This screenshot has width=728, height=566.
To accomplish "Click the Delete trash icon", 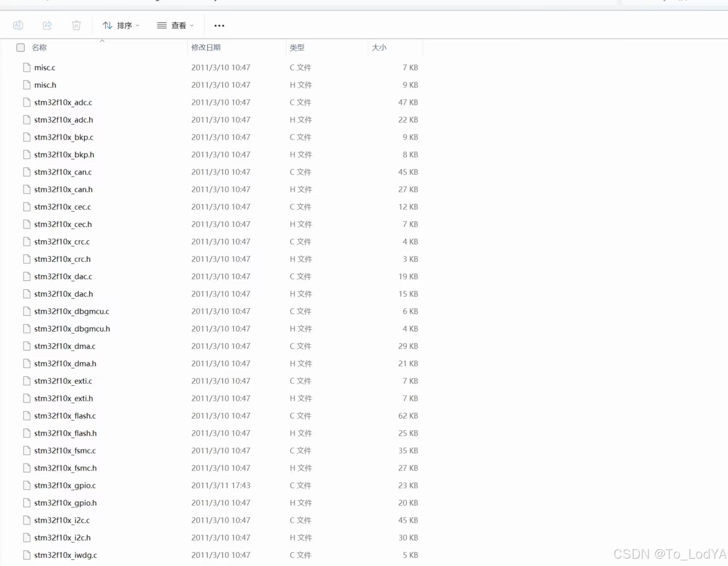I will pyautogui.click(x=76, y=25).
